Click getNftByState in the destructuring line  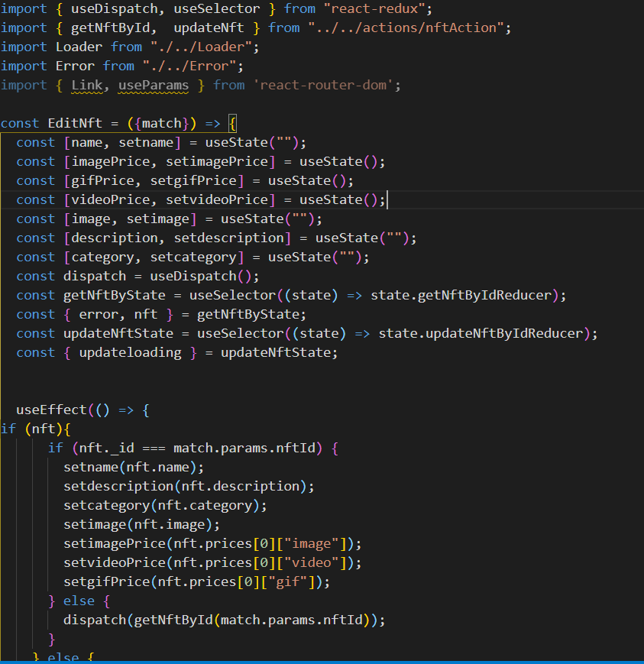click(x=248, y=314)
